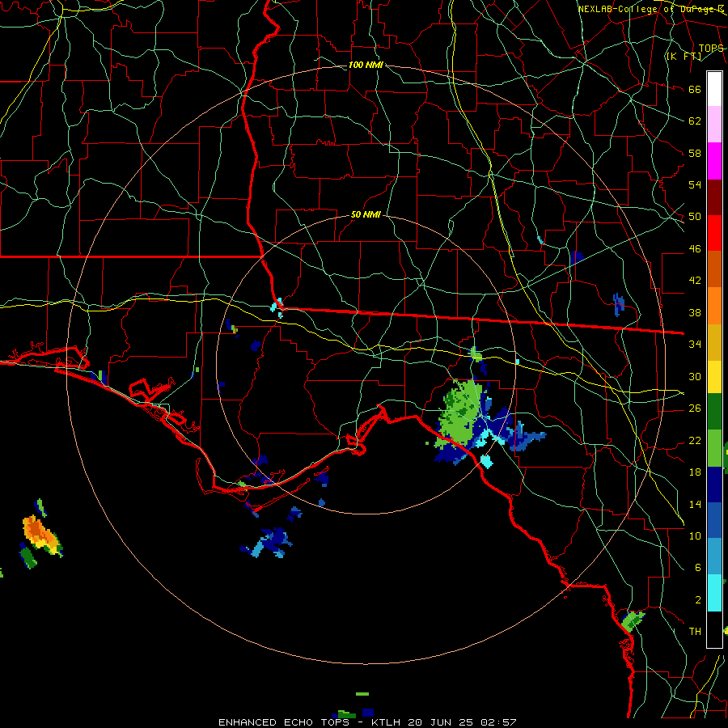728x728 pixels.
Task: Click the 6 legend value
Action: [x=697, y=568]
